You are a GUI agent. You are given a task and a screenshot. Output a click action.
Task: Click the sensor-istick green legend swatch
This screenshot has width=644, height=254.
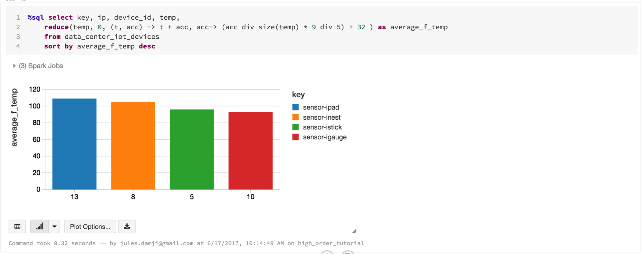(x=295, y=127)
